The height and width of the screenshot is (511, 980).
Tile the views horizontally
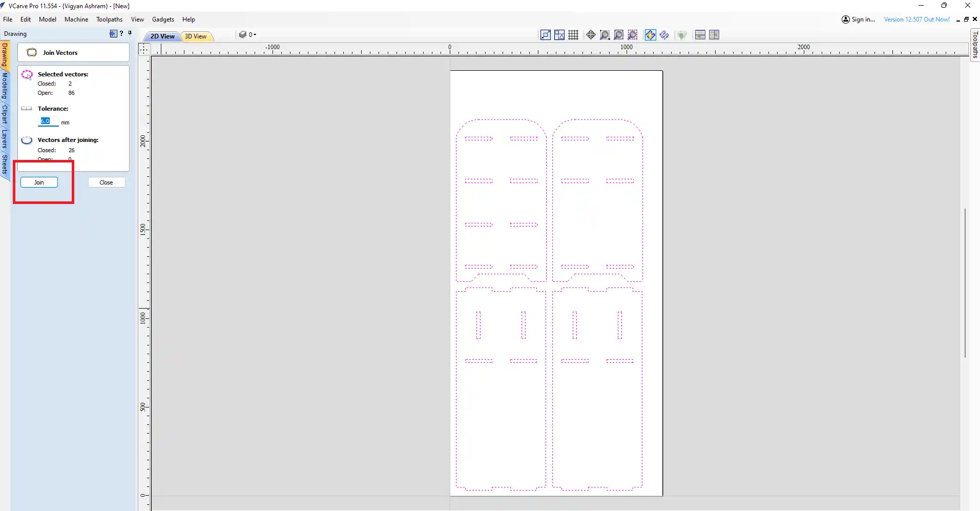[x=700, y=35]
